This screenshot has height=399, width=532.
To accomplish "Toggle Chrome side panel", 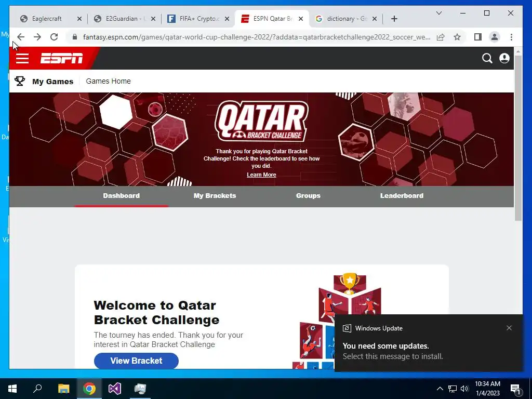I will (x=478, y=37).
